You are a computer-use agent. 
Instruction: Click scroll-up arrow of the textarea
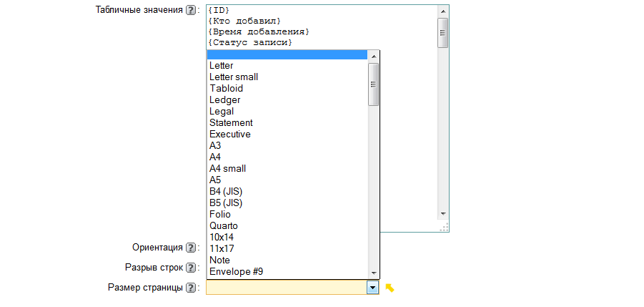coord(442,12)
